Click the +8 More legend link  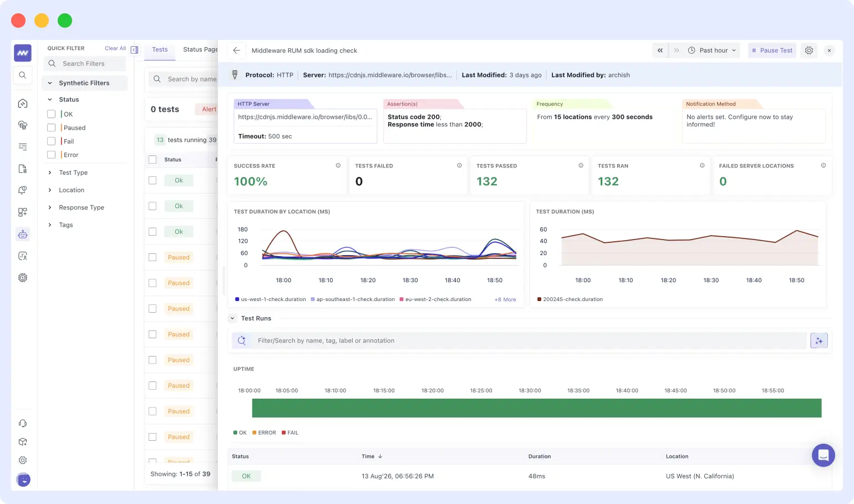pos(505,299)
